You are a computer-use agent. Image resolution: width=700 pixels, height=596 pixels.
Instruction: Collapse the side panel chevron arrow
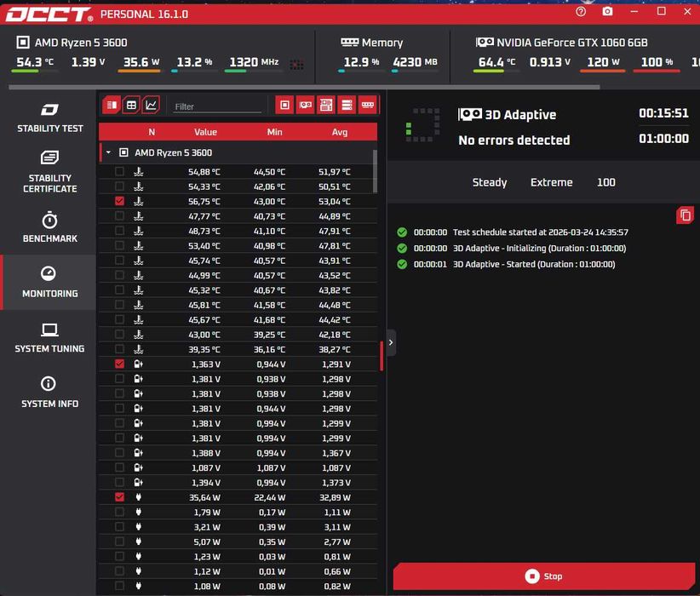391,342
